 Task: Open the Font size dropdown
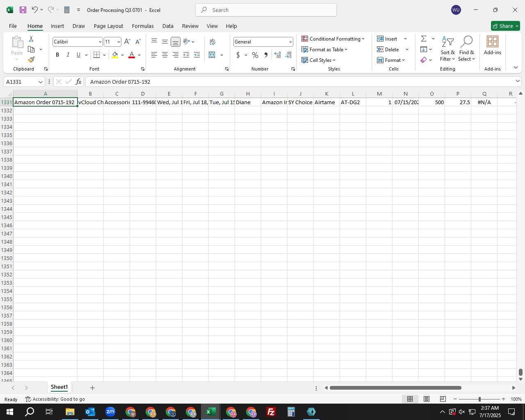(x=119, y=42)
